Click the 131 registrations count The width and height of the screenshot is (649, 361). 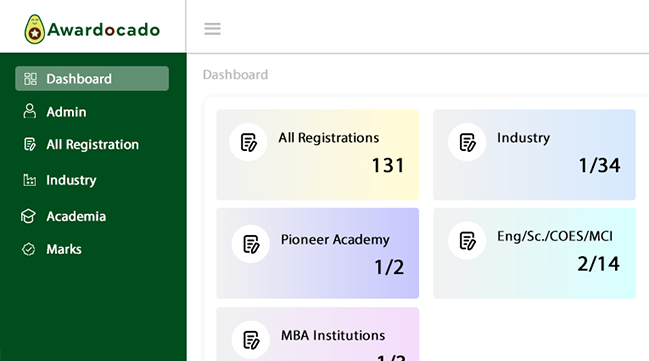388,166
